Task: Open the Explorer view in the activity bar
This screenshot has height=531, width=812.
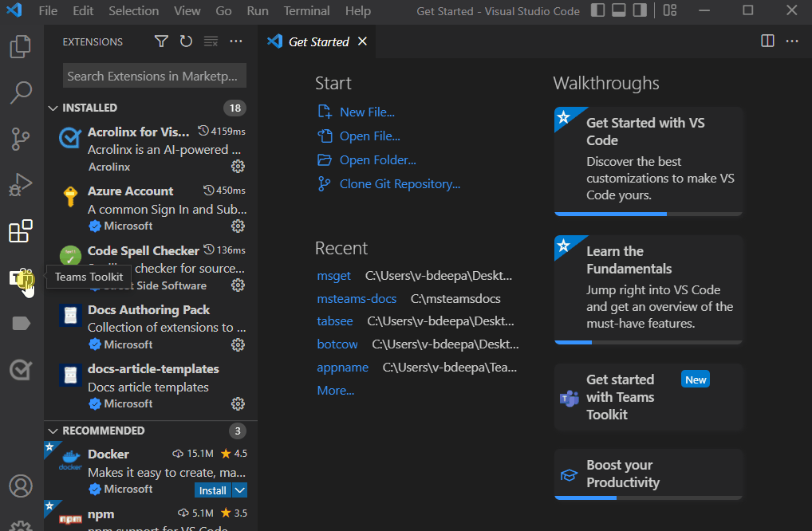Action: click(20, 46)
